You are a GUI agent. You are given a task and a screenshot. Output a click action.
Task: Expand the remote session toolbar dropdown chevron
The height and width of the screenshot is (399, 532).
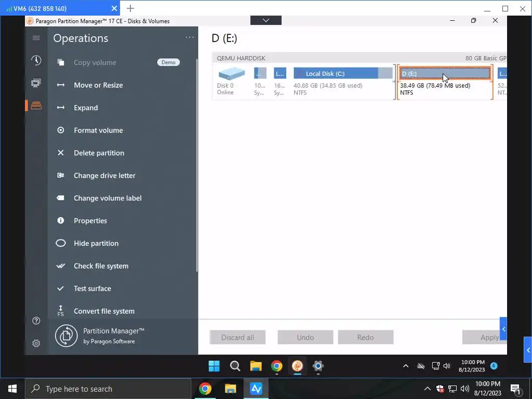pos(265,20)
